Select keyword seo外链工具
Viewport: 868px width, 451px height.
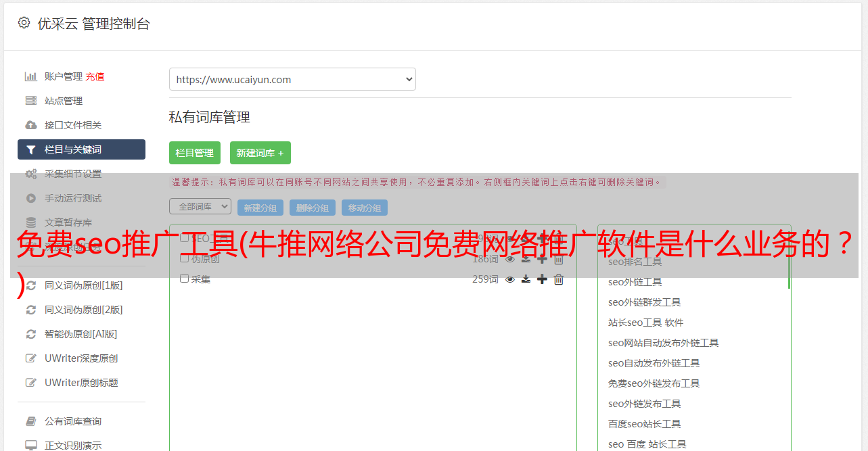click(x=635, y=282)
